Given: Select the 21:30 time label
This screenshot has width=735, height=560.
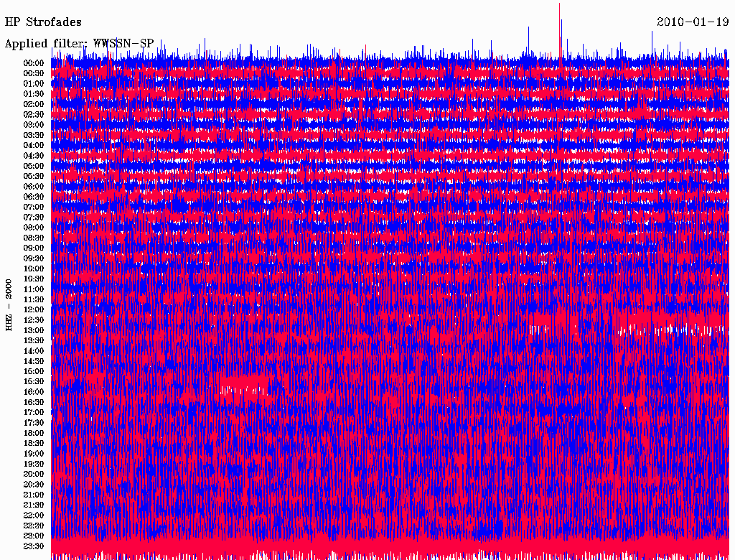Looking at the screenshot, I should (x=34, y=505).
